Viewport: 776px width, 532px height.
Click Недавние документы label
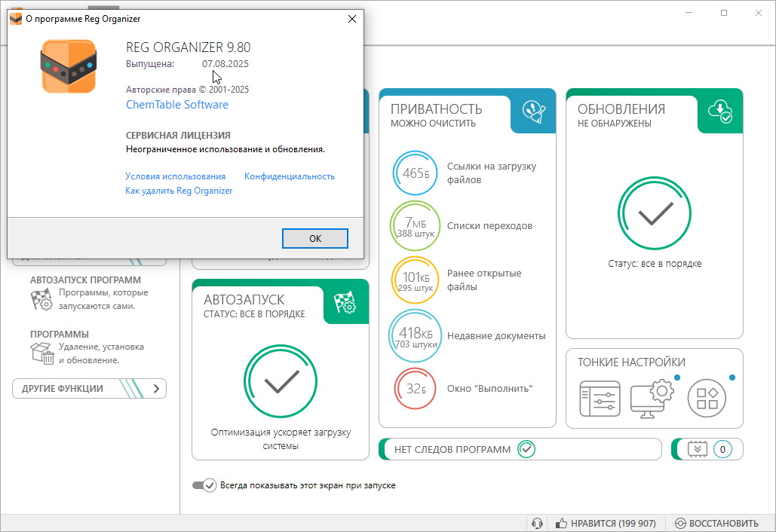click(496, 336)
